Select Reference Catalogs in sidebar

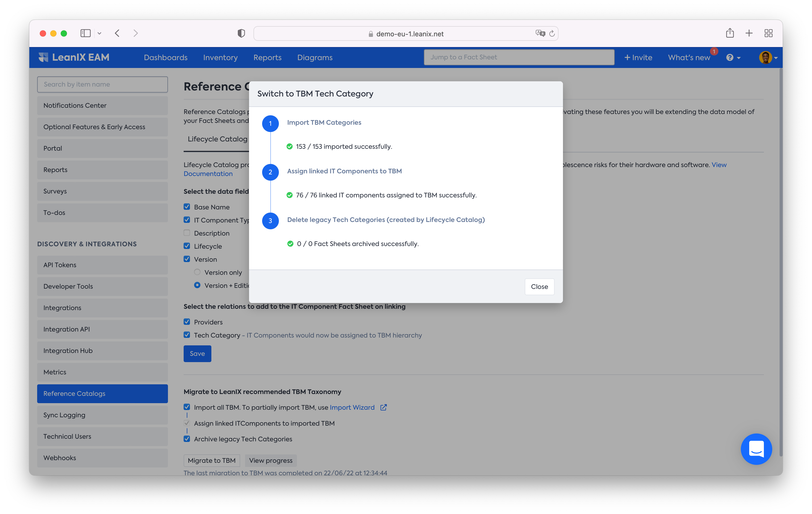tap(103, 393)
